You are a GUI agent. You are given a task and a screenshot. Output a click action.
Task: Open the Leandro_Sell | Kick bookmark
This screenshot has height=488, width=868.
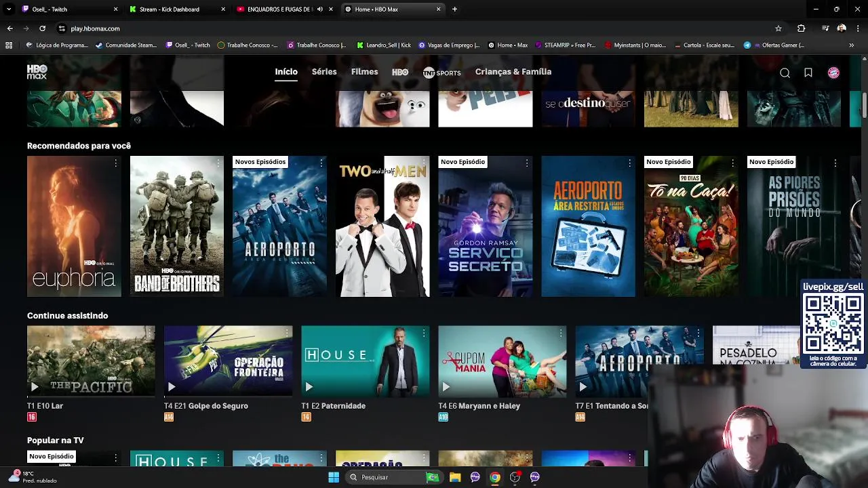[x=383, y=45]
